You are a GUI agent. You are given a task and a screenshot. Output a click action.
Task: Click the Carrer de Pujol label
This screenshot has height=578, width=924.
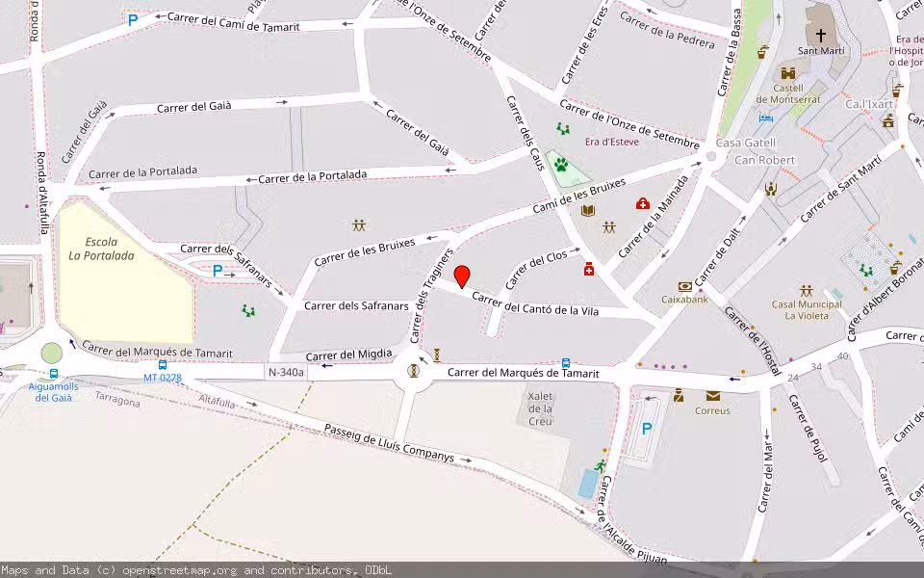click(x=808, y=428)
